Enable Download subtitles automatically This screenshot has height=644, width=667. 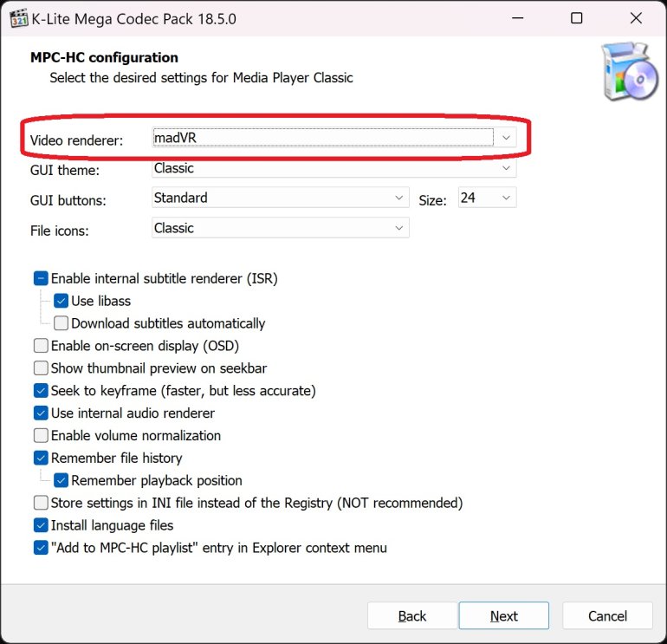(62, 323)
